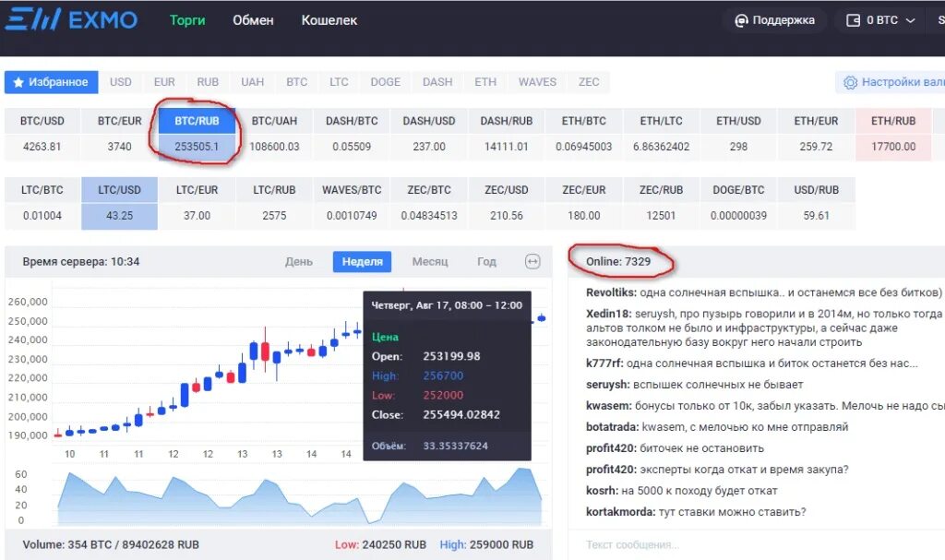Choose the DASH/USD pair
The height and width of the screenshot is (560, 945).
429,134
